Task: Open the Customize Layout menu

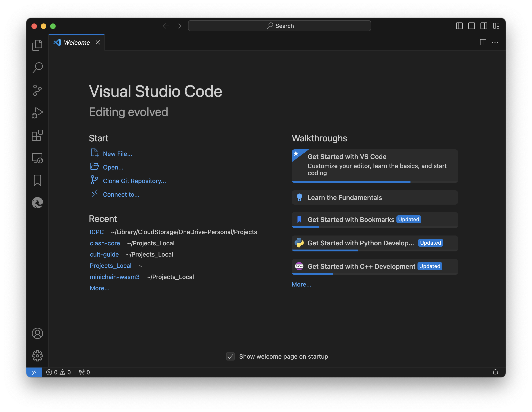Action: [496, 26]
